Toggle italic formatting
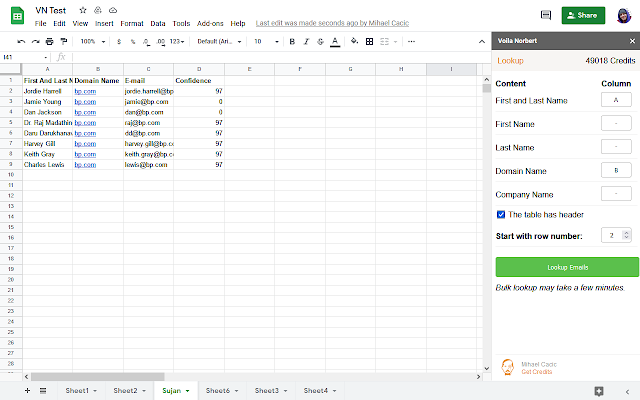The image size is (640, 400). pyautogui.click(x=306, y=42)
